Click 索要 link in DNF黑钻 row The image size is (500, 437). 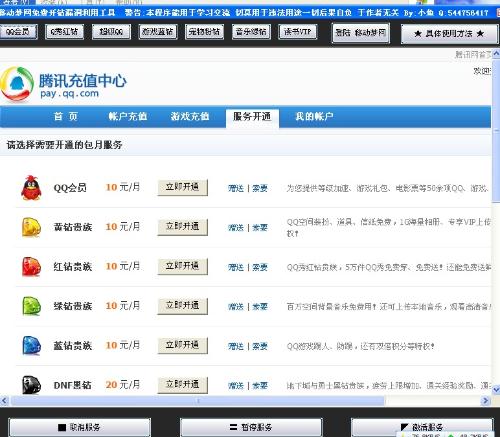coord(260,386)
